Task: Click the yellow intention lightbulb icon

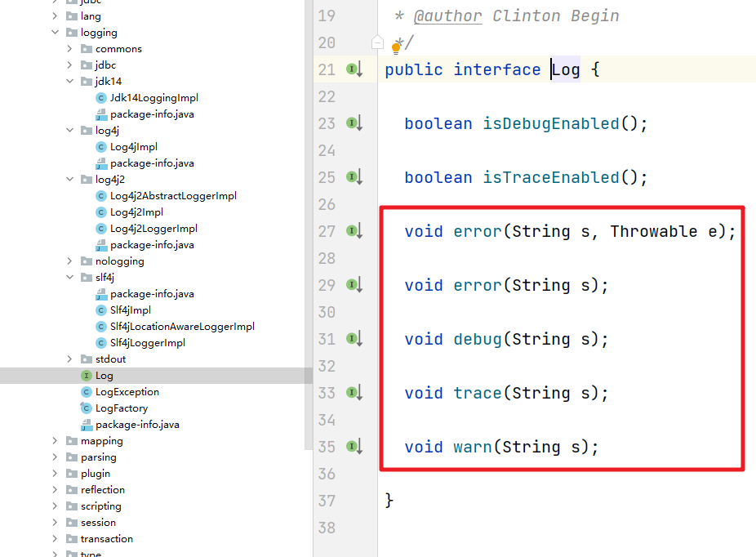Action: click(x=396, y=47)
